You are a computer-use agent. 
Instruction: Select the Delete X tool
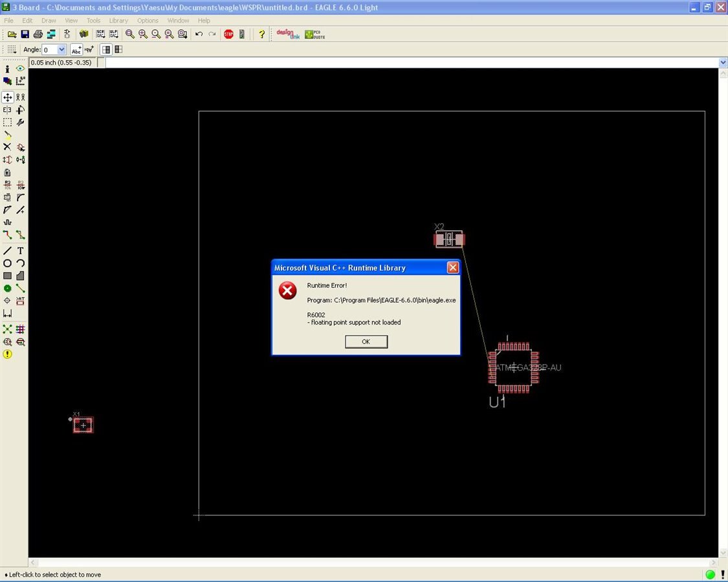point(7,147)
